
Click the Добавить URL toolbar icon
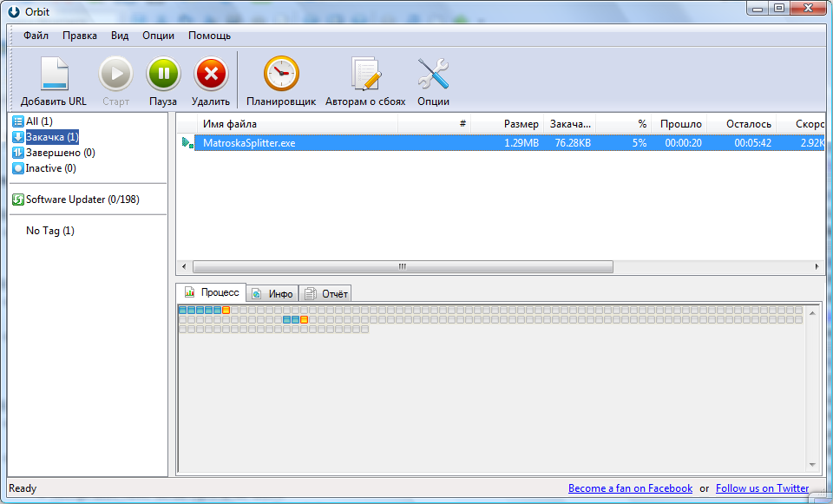pyautogui.click(x=55, y=73)
